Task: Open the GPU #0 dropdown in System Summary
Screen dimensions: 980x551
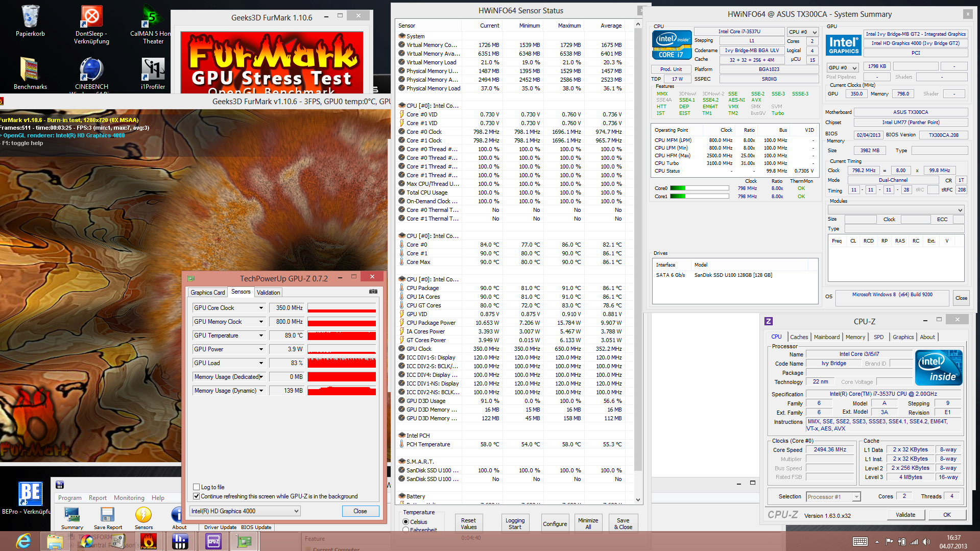Action: point(843,67)
